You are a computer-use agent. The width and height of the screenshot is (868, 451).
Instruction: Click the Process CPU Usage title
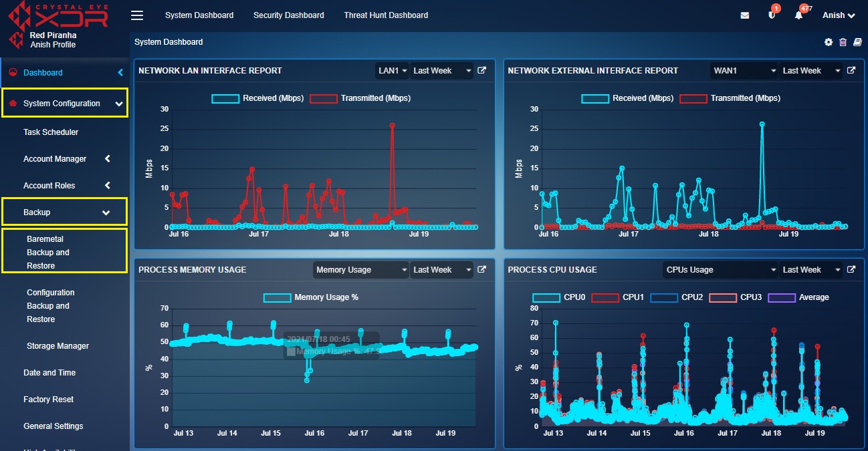pos(552,270)
